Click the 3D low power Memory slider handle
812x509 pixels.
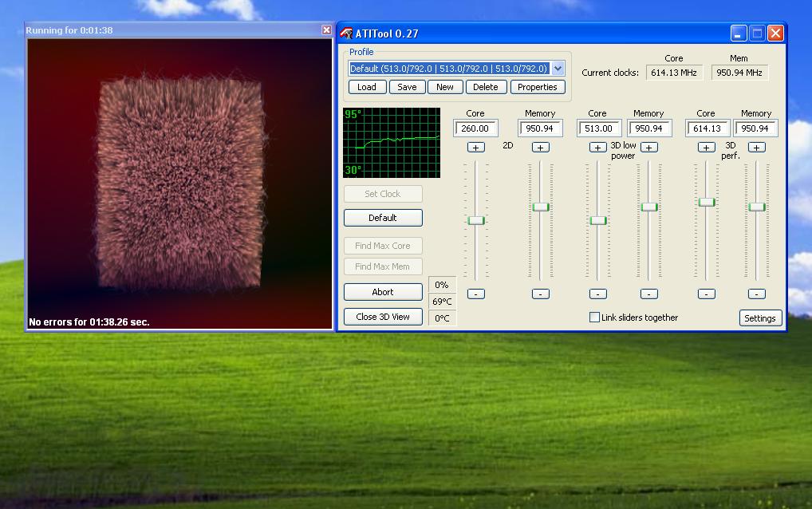[x=648, y=207]
